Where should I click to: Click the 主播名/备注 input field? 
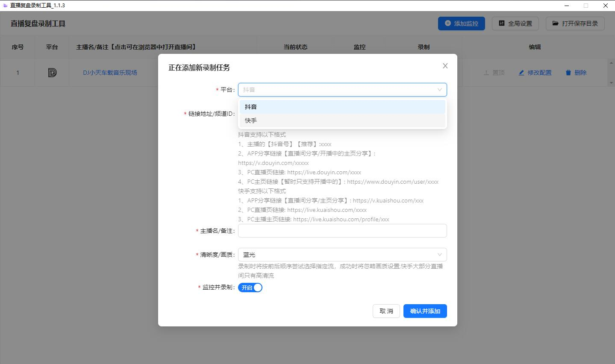coord(342,231)
